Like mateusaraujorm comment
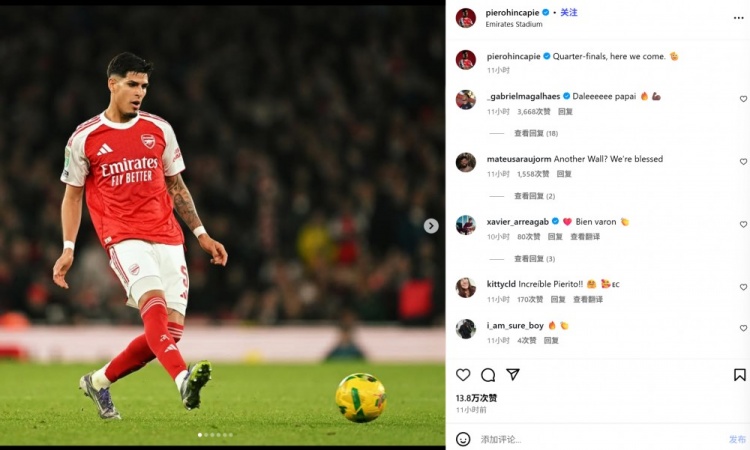 coord(743,162)
